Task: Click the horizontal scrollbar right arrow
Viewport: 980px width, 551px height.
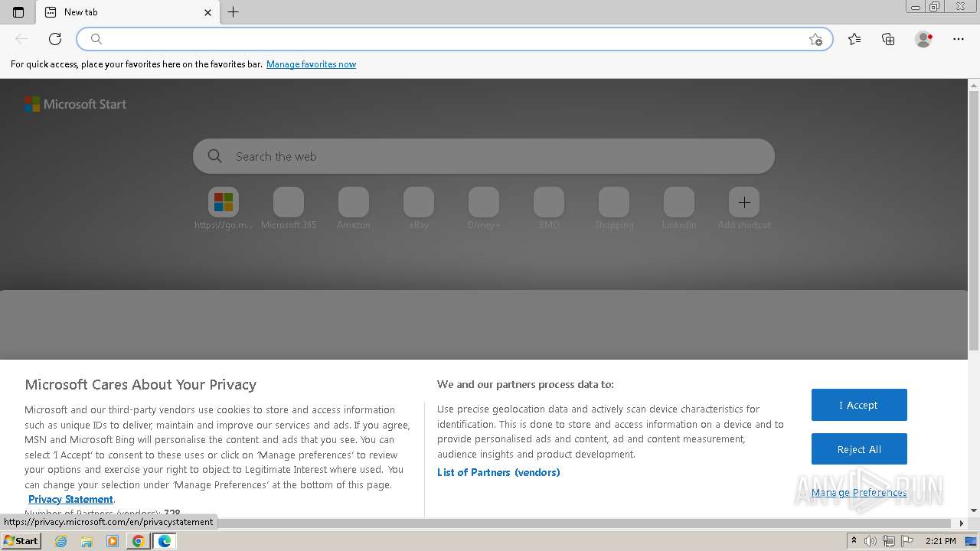Action: pos(962,523)
